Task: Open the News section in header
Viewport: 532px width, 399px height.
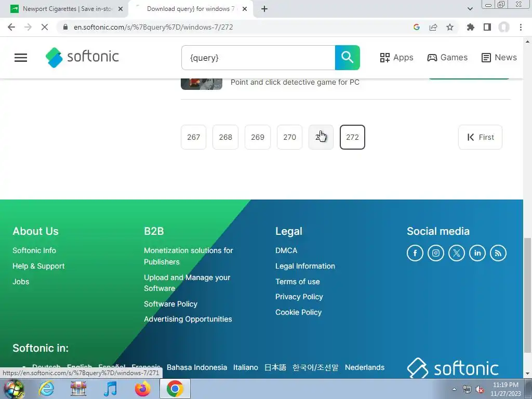Action: point(499,57)
